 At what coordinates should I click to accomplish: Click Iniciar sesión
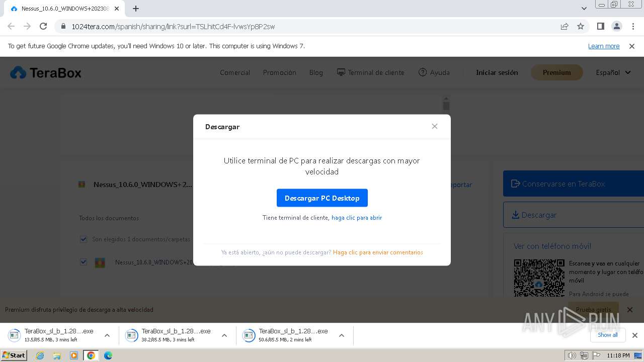tap(497, 72)
